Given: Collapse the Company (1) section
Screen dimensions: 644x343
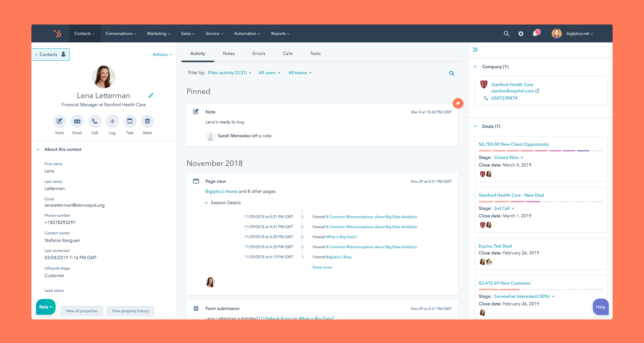Looking at the screenshot, I should tap(475, 67).
